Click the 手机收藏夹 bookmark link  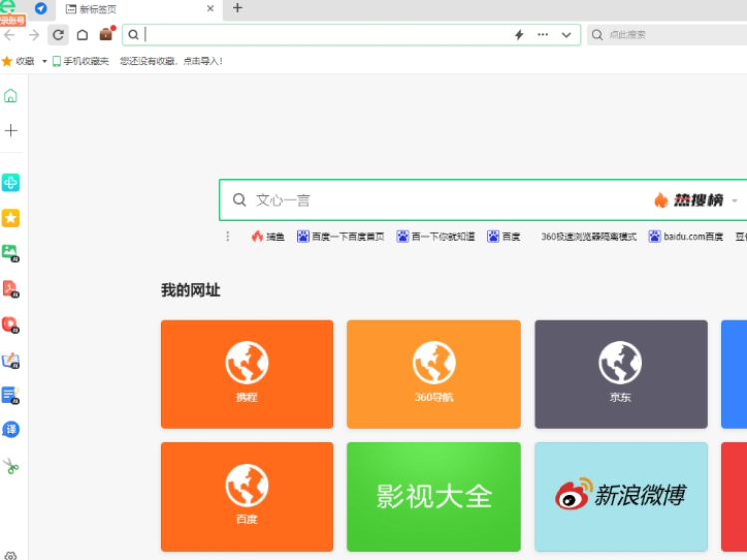pos(81,61)
